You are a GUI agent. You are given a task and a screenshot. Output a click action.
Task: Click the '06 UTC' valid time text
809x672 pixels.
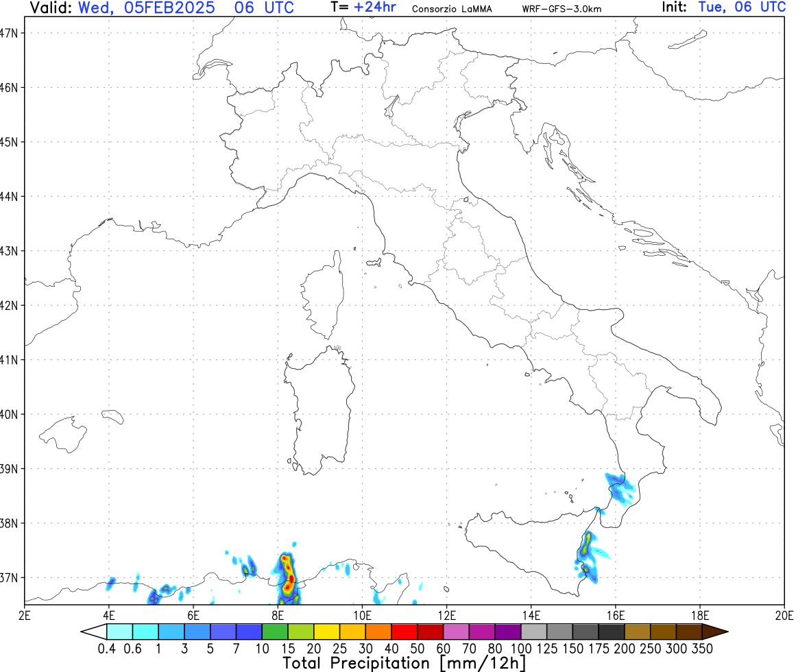264,8
